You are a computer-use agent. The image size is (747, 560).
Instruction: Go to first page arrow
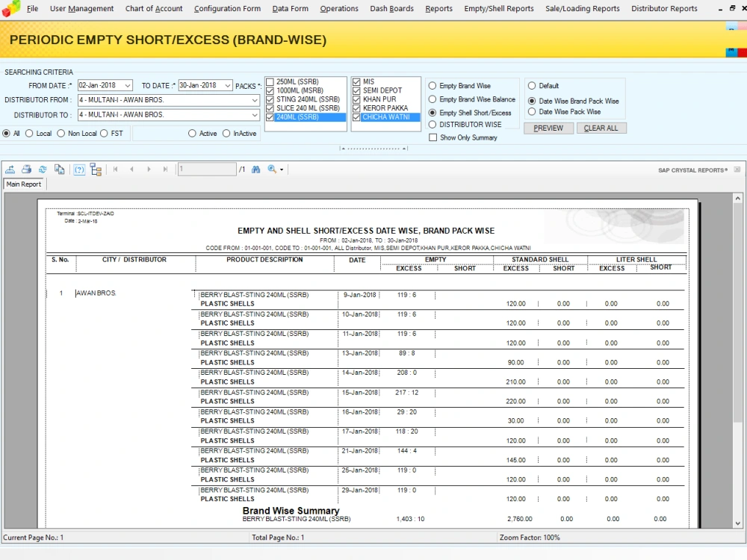(115, 169)
